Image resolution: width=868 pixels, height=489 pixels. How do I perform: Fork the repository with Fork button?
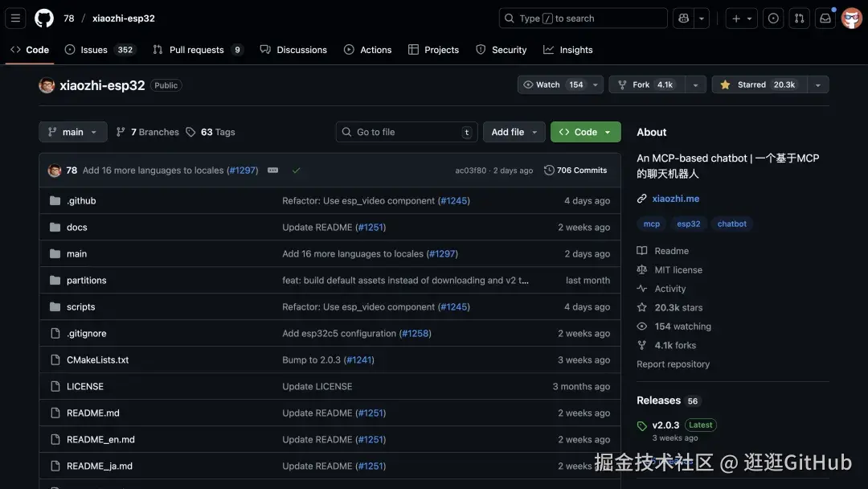pos(647,84)
